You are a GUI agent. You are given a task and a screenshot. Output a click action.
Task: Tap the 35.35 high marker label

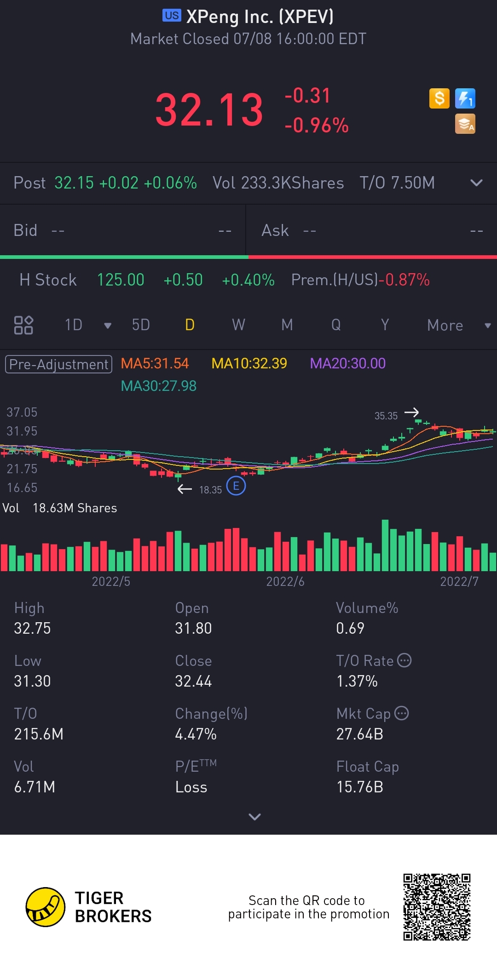click(386, 416)
